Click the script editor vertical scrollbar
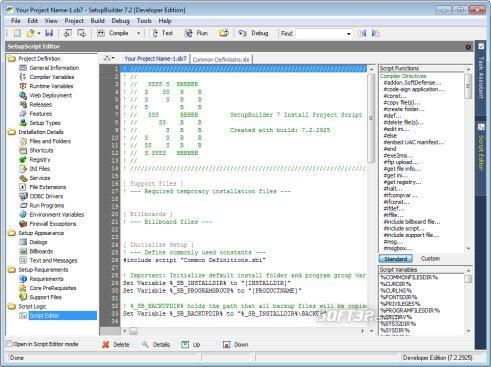This screenshot has height=367, width=491. [371, 119]
